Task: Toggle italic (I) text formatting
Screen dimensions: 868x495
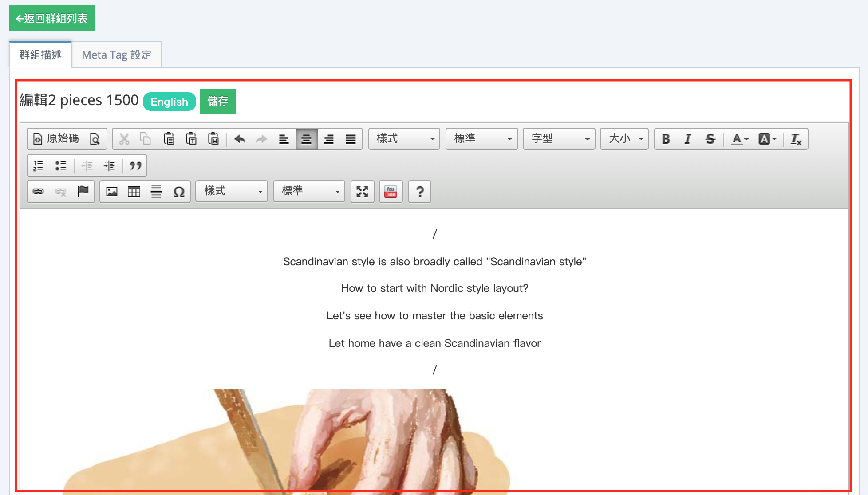Action: point(687,139)
